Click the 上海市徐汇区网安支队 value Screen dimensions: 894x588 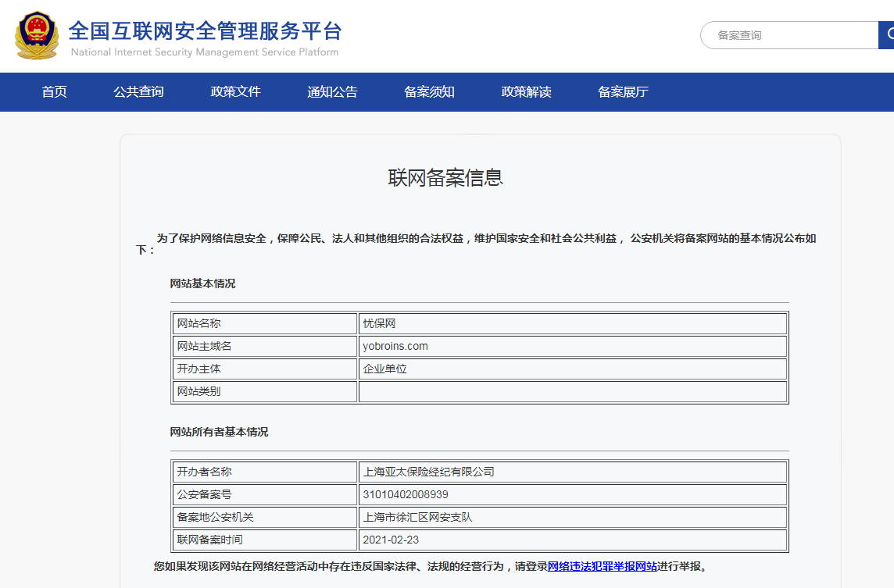(417, 518)
